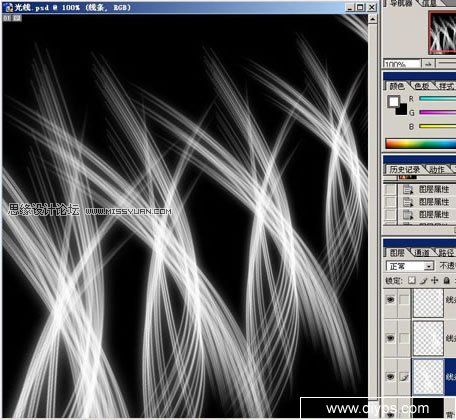The width and height of the screenshot is (456, 420).
Task: Open the 正常 blend mode dropdown
Action: pyautogui.click(x=410, y=266)
